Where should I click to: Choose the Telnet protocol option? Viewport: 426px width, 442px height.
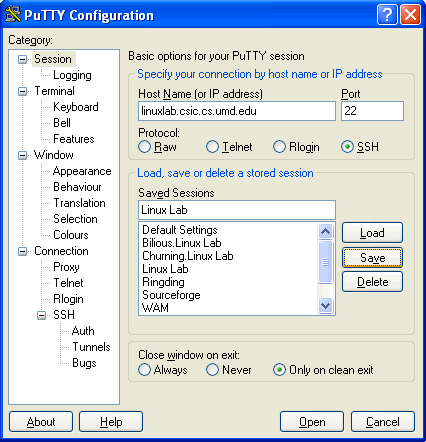212,147
